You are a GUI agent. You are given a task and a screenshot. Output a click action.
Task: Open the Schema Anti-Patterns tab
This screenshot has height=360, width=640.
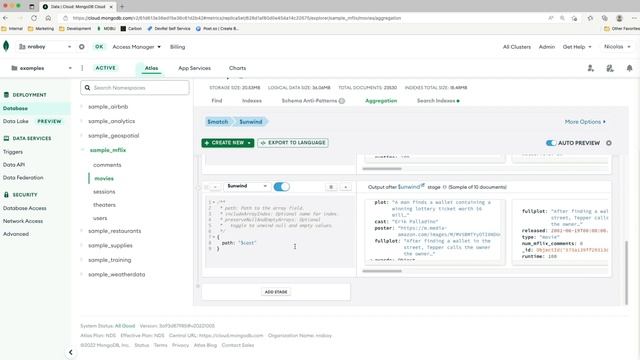click(309, 101)
